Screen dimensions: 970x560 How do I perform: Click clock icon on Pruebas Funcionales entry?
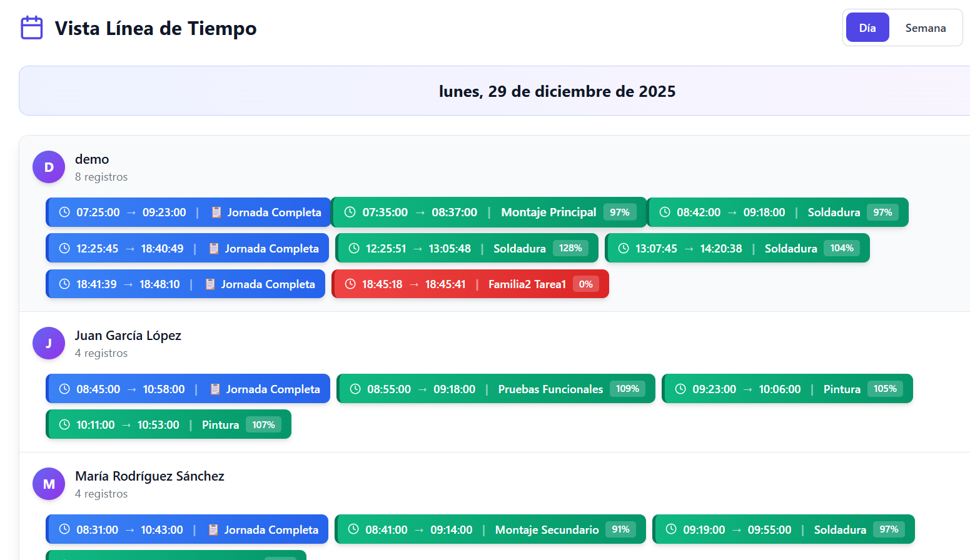[355, 389]
